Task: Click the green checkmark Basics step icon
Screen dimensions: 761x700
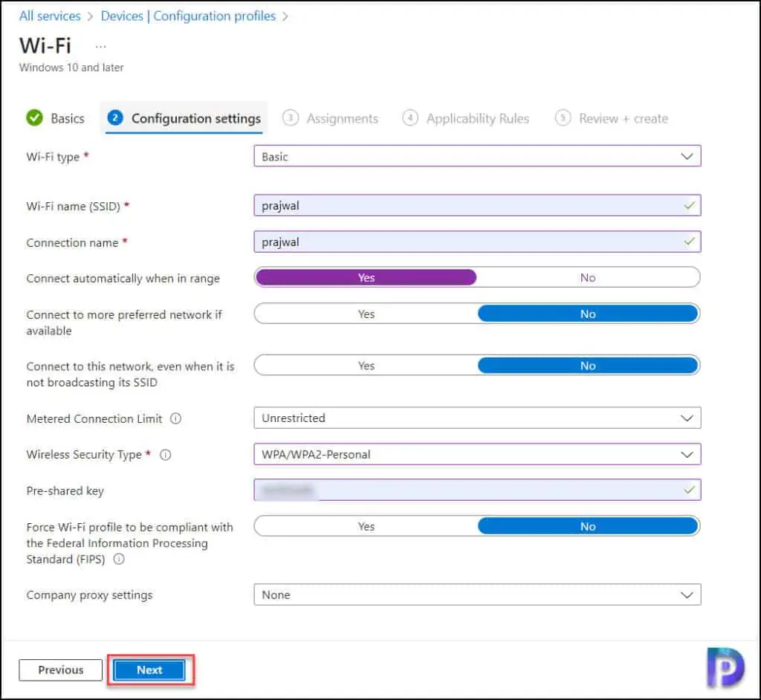Action: 34,118
